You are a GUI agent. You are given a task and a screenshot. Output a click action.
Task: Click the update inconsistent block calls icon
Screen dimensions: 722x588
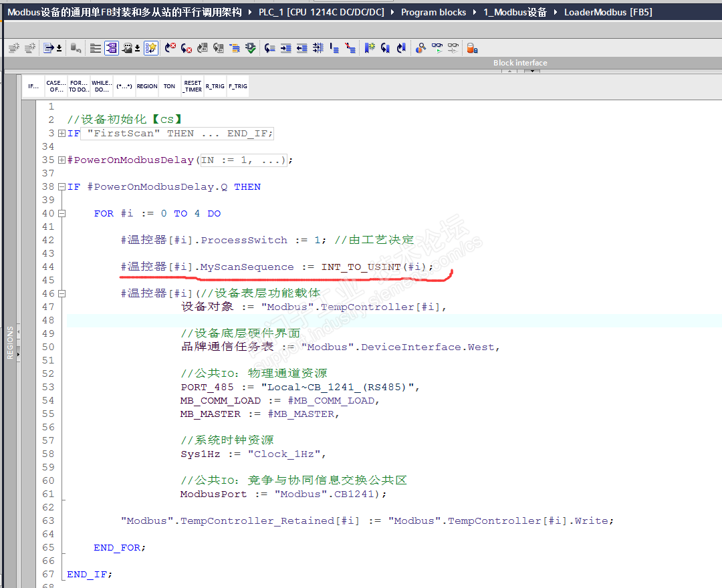218,48
